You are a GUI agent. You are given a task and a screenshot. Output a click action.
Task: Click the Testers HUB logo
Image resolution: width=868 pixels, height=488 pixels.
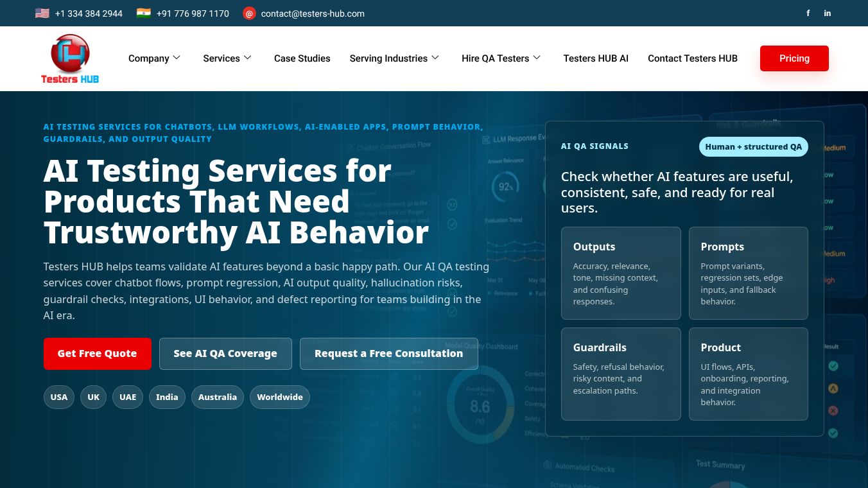[70, 58]
